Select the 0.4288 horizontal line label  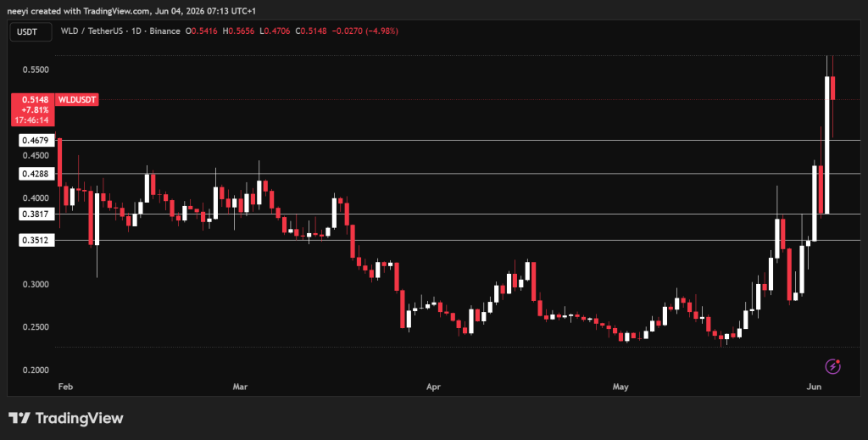(x=36, y=174)
